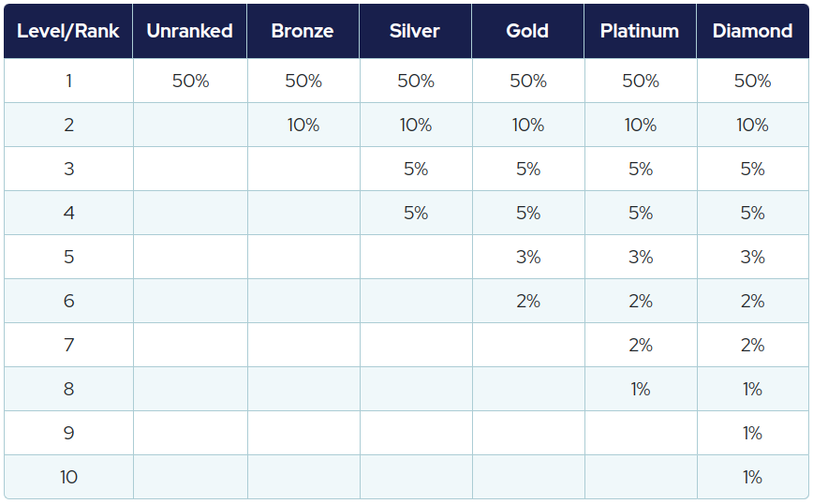The image size is (813, 504).
Task: Click the Platinum level 8 1% cell
Action: click(641, 389)
